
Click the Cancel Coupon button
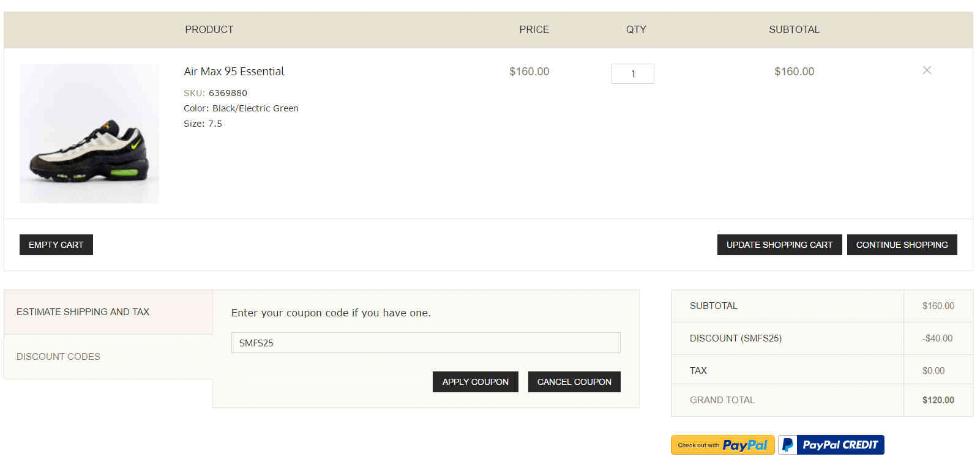coord(574,382)
